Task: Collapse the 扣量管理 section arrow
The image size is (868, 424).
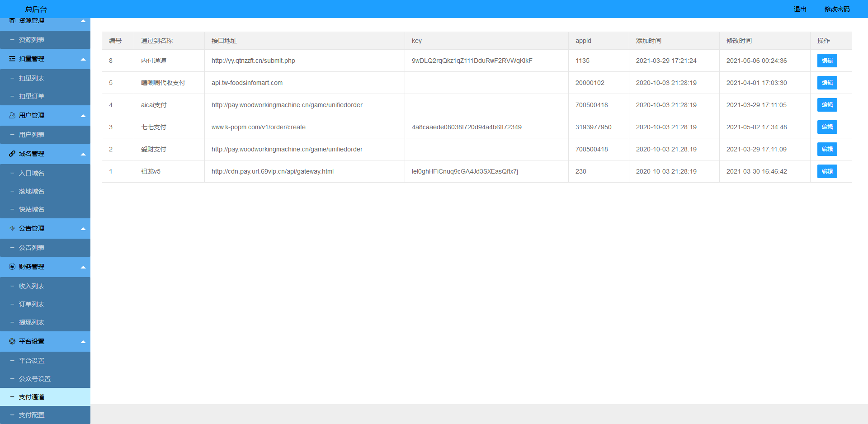Action: 83,59
